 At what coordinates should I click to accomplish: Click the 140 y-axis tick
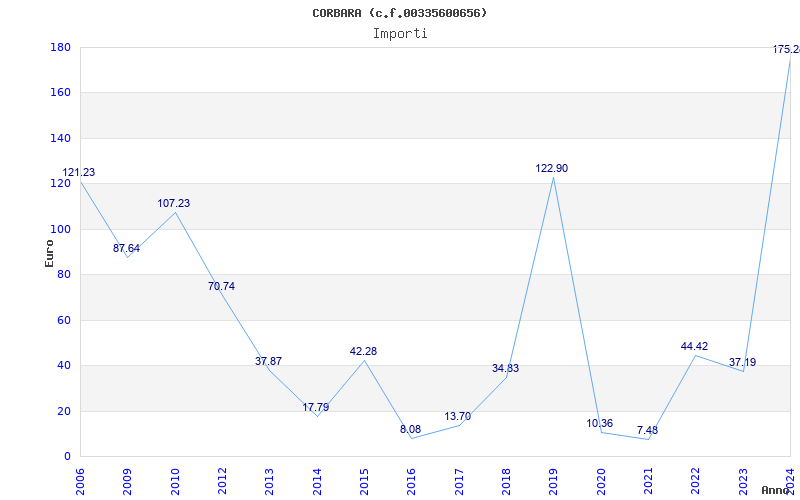[60, 138]
